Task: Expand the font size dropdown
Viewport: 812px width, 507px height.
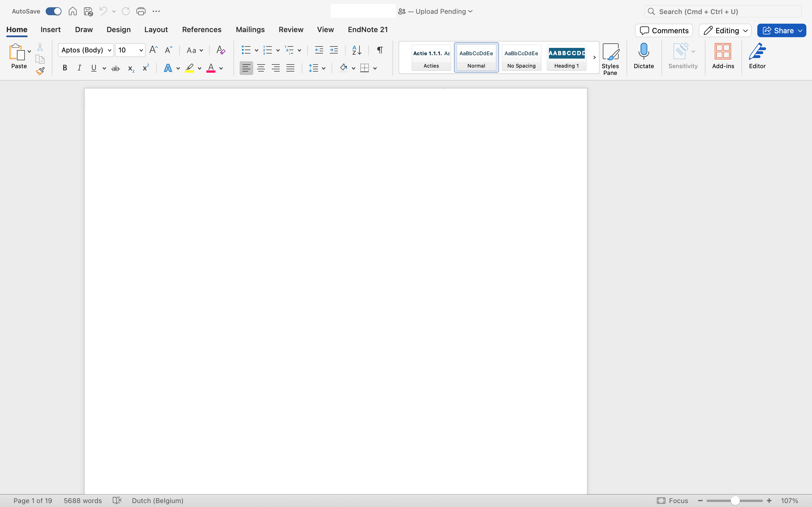Action: click(x=141, y=50)
